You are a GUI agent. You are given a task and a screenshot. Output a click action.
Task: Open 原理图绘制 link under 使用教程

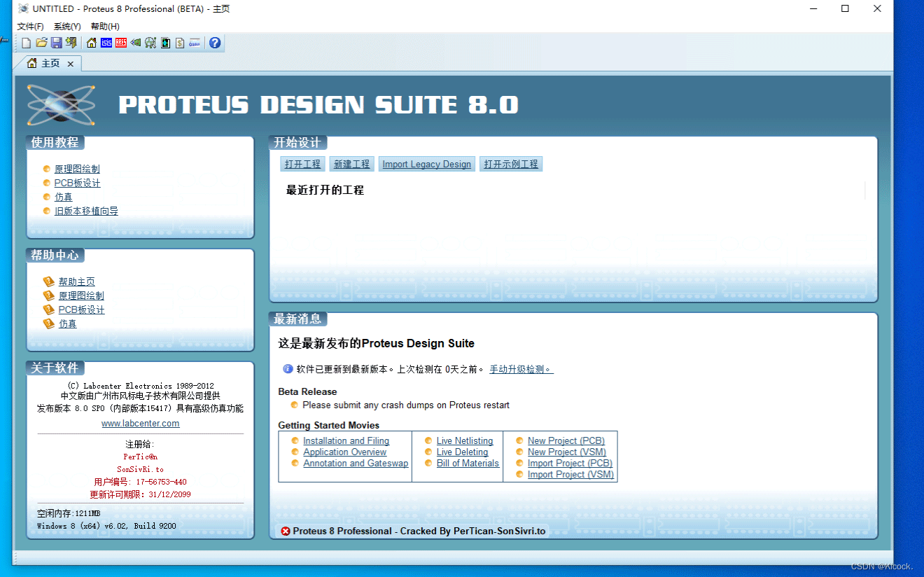coord(77,169)
